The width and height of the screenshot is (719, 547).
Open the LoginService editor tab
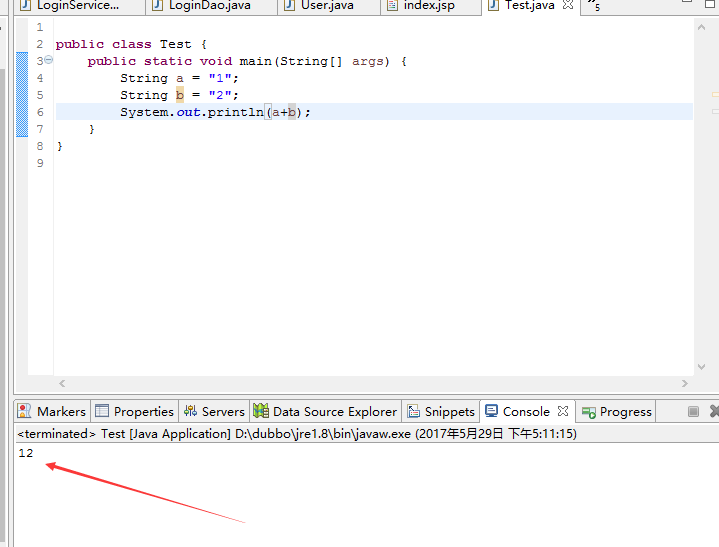[76, 6]
